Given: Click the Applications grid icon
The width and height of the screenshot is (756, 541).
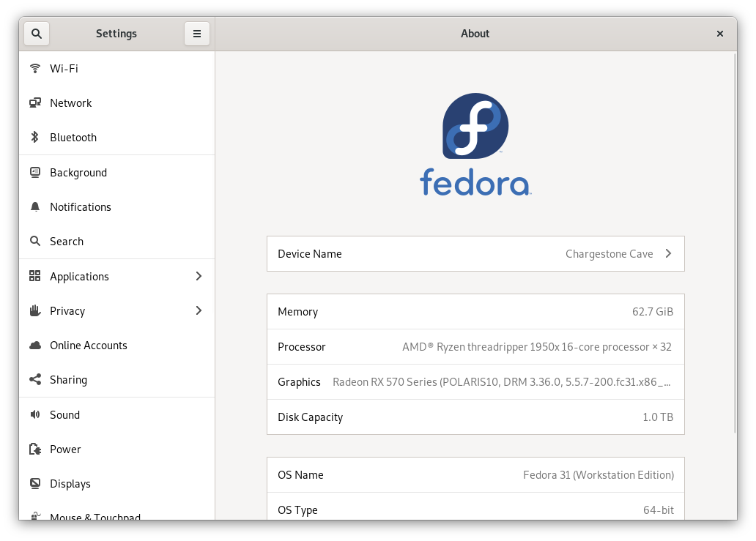Looking at the screenshot, I should pyautogui.click(x=34, y=276).
